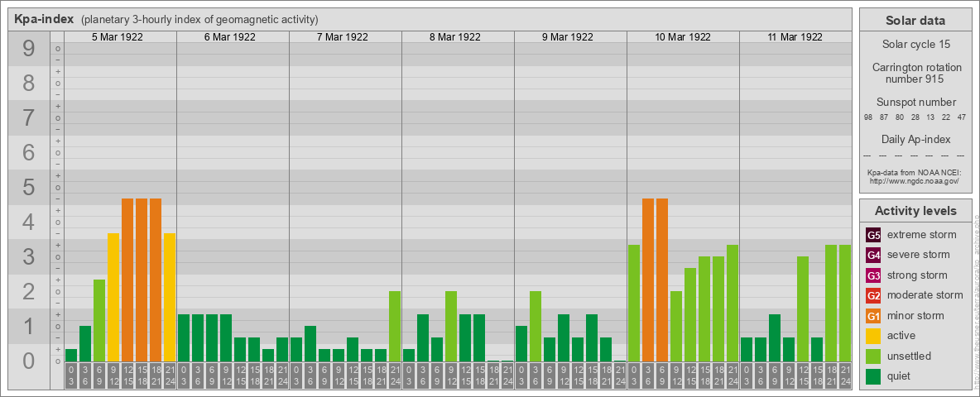Select the 9 Mar 1922 date header

pos(568,37)
